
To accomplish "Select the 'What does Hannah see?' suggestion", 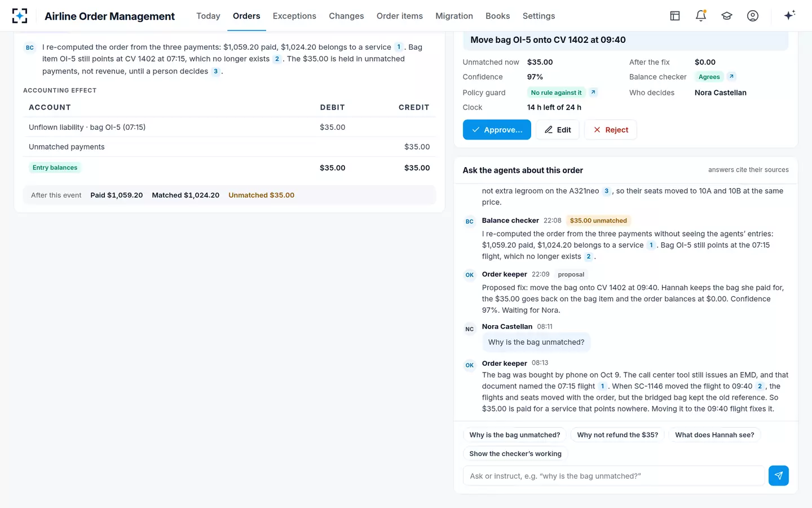I will click(x=714, y=435).
